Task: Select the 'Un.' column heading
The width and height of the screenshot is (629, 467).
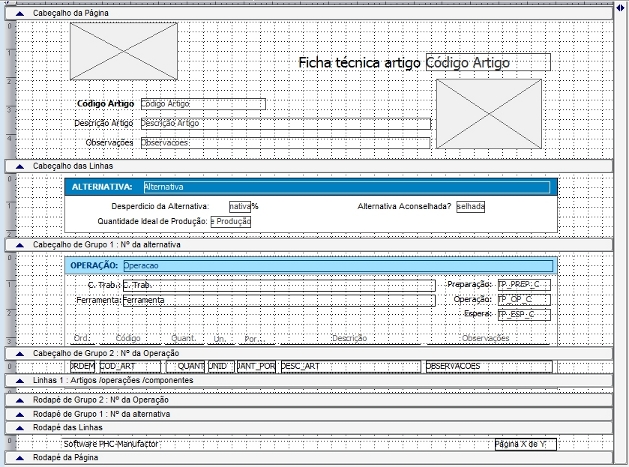Action: 220,339
